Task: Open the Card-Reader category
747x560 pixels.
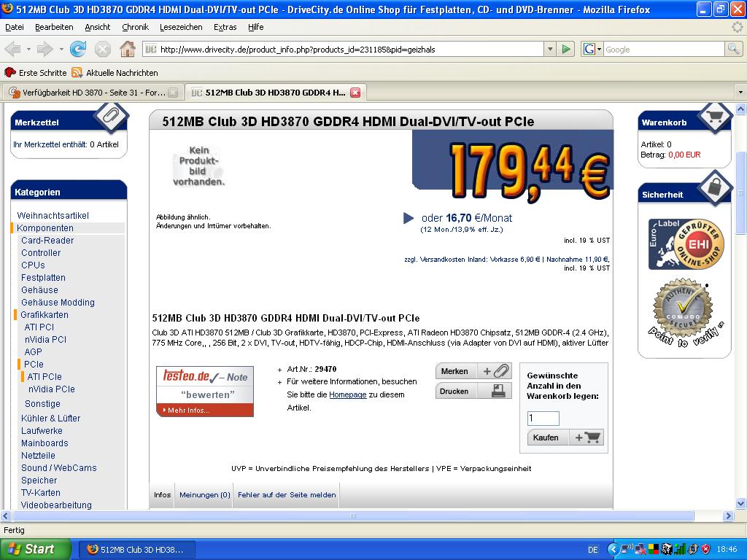Action: coord(47,241)
